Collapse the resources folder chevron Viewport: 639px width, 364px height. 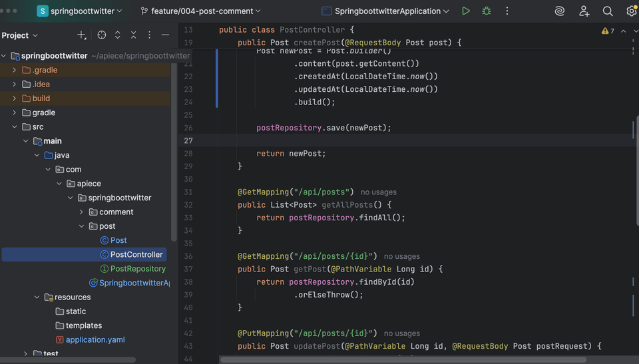pos(37,297)
